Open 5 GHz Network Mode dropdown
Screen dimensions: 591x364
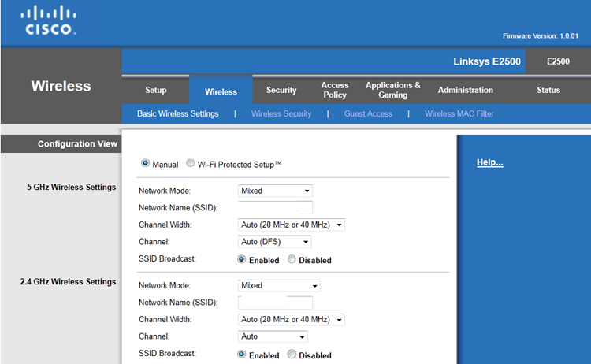[x=275, y=191]
